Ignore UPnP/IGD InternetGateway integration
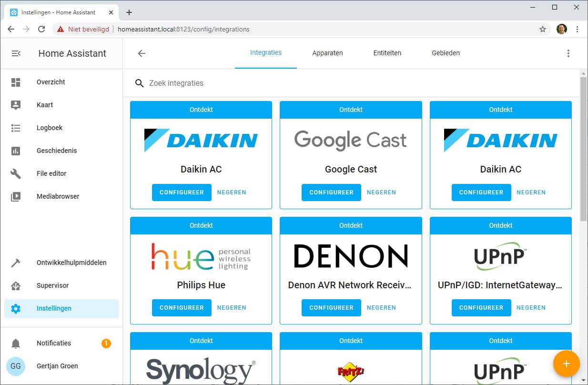 [531, 308]
